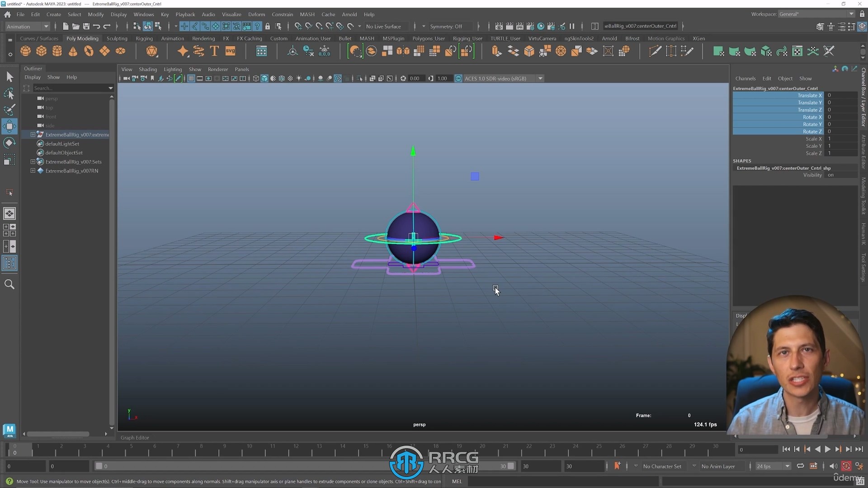Play the animation backwards
Viewport: 868px width, 488px height.
817,449
